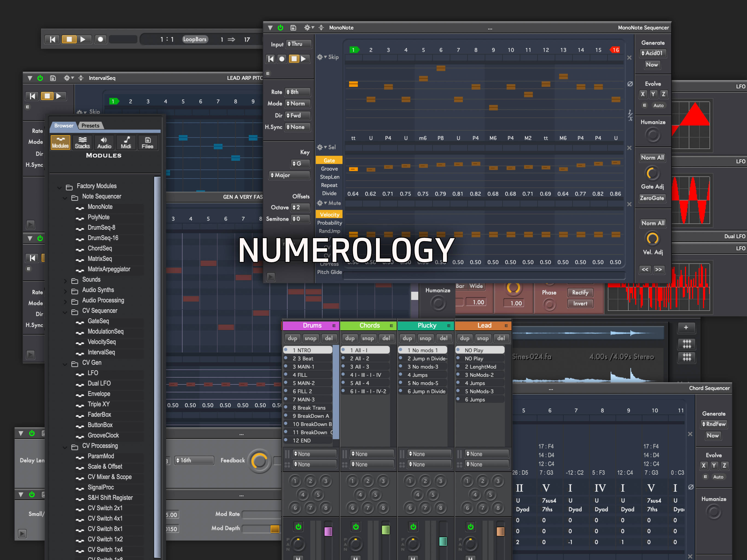Select Midi icon in browser
Viewport: 747px width, 560px height.
(x=126, y=142)
